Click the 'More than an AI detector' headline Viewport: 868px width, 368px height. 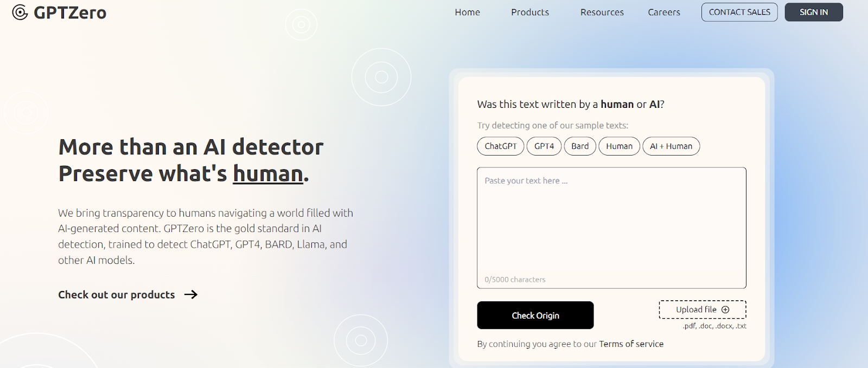point(191,147)
